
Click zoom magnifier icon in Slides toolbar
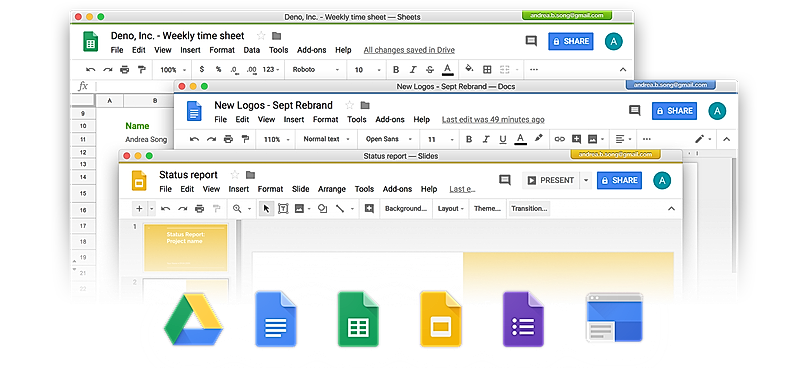point(237,209)
